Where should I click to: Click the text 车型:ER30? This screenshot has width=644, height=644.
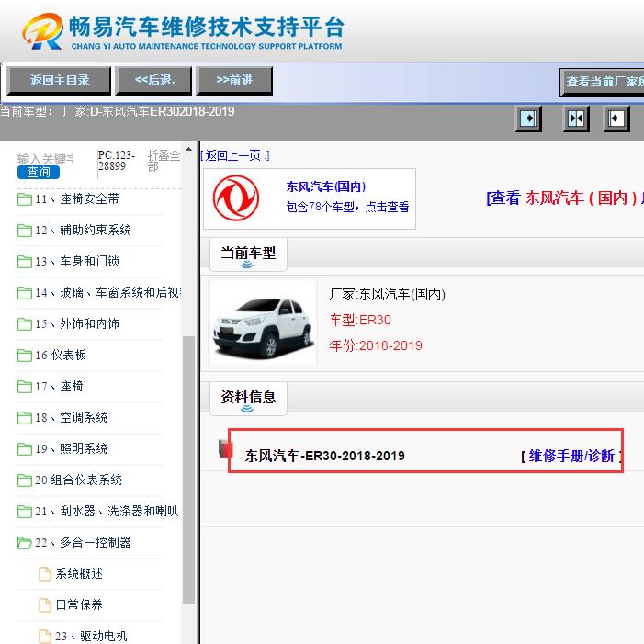[360, 320]
